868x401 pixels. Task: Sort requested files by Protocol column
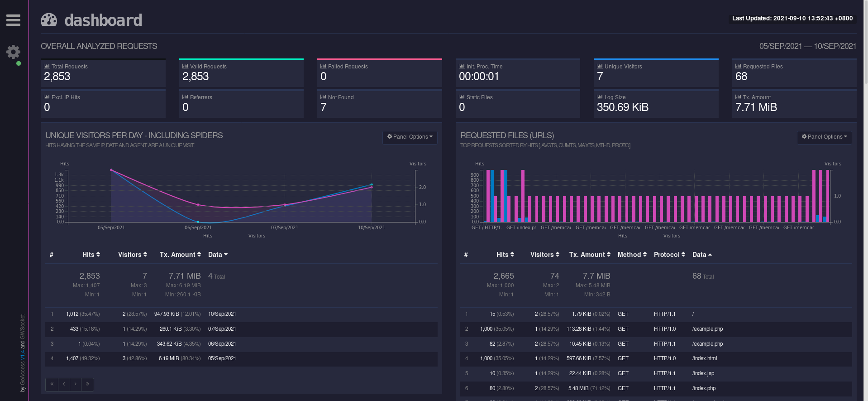[x=669, y=255]
